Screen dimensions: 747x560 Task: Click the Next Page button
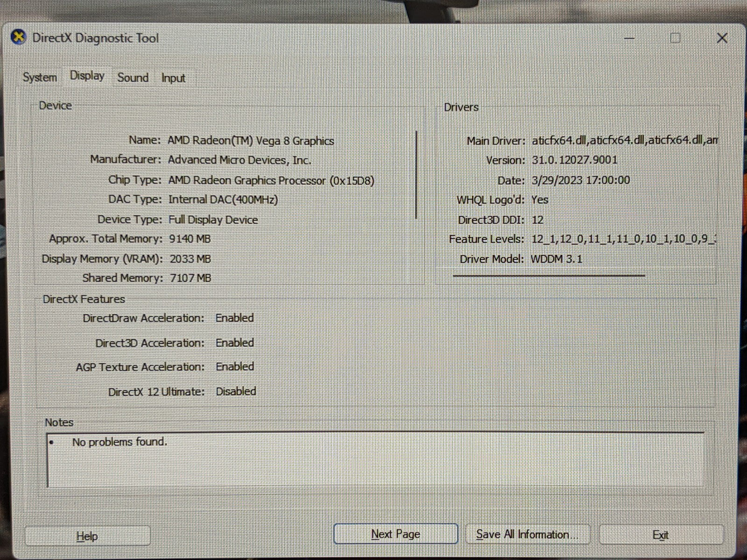pyautogui.click(x=395, y=534)
